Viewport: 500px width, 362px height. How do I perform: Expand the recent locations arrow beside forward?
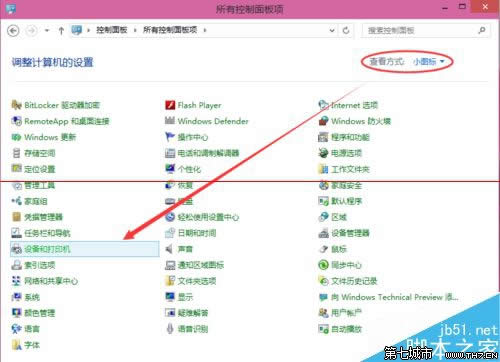pyautogui.click(x=47, y=30)
